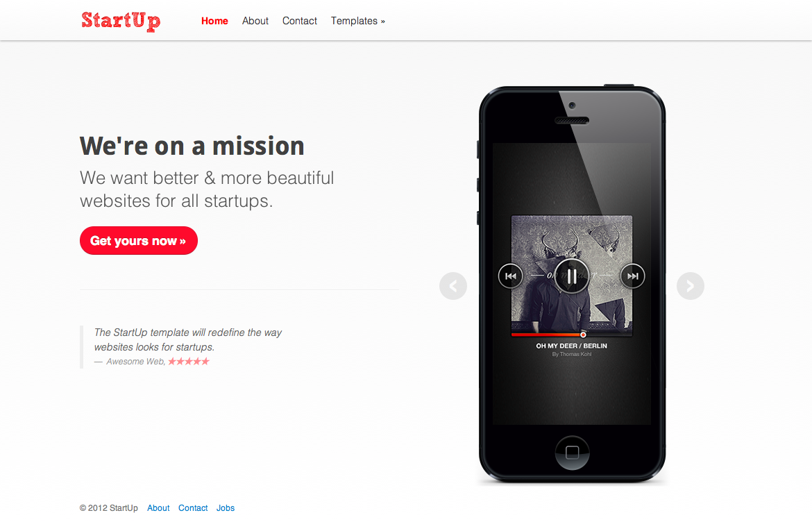Click Get yours now button
812x522 pixels.
click(139, 240)
